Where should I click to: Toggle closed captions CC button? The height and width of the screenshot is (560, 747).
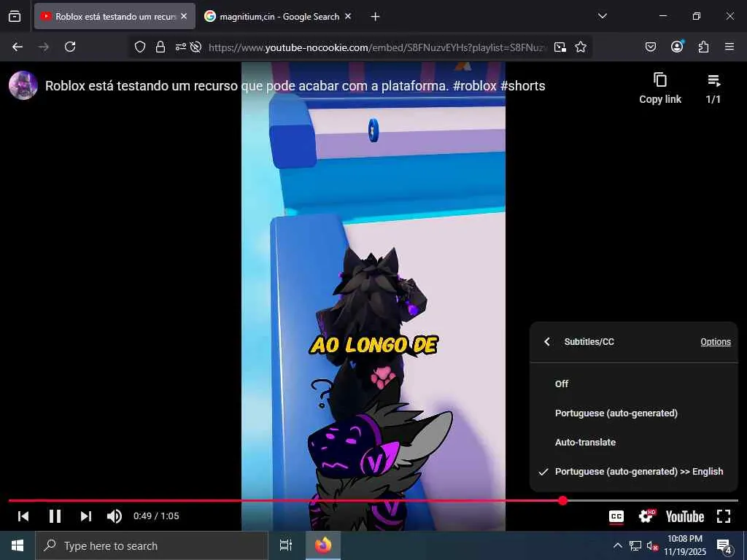[x=616, y=517]
